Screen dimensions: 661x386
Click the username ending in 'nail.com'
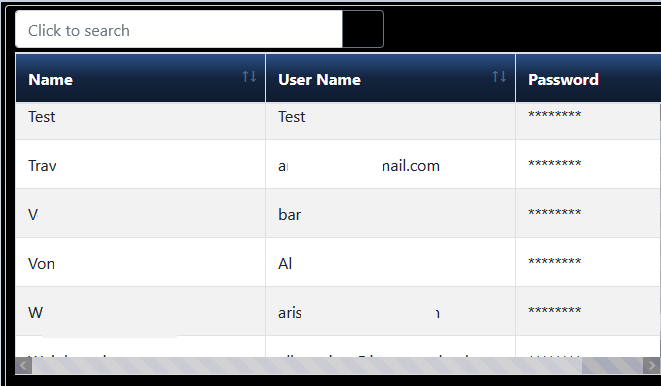[390, 164]
